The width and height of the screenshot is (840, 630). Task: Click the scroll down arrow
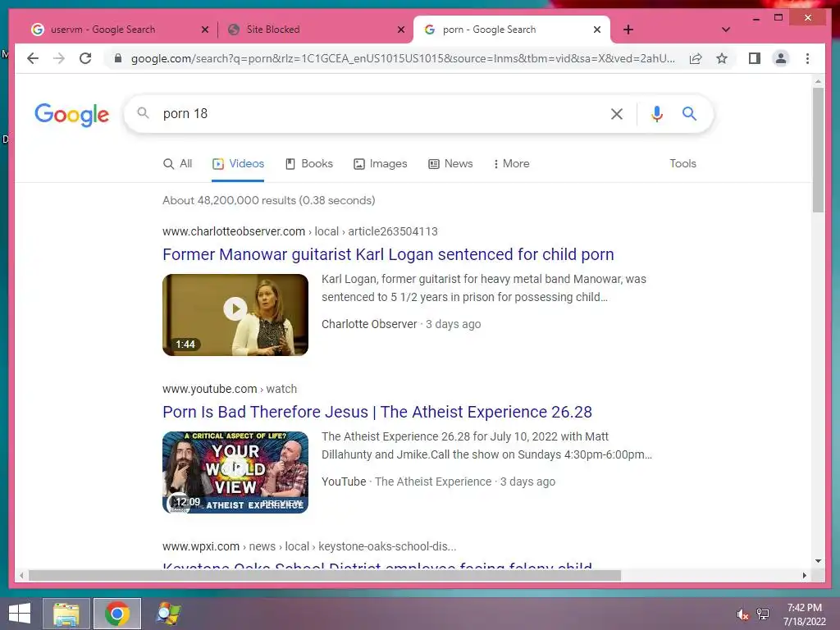pyautogui.click(x=818, y=561)
